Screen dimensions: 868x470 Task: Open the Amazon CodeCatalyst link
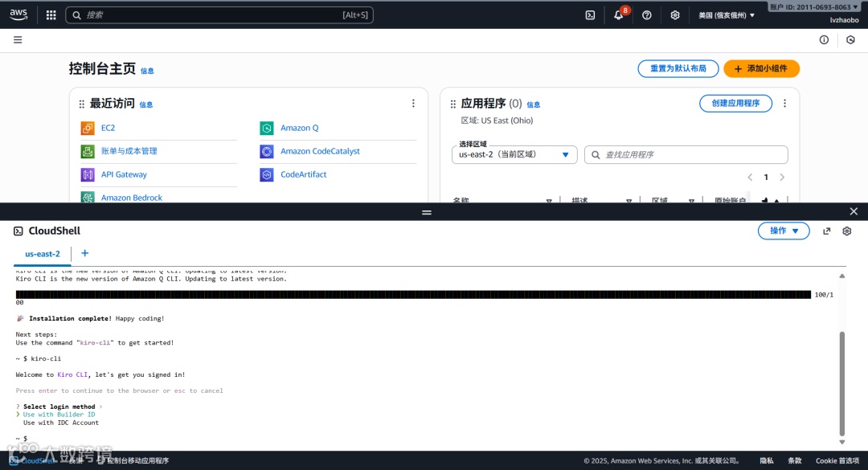(320, 151)
